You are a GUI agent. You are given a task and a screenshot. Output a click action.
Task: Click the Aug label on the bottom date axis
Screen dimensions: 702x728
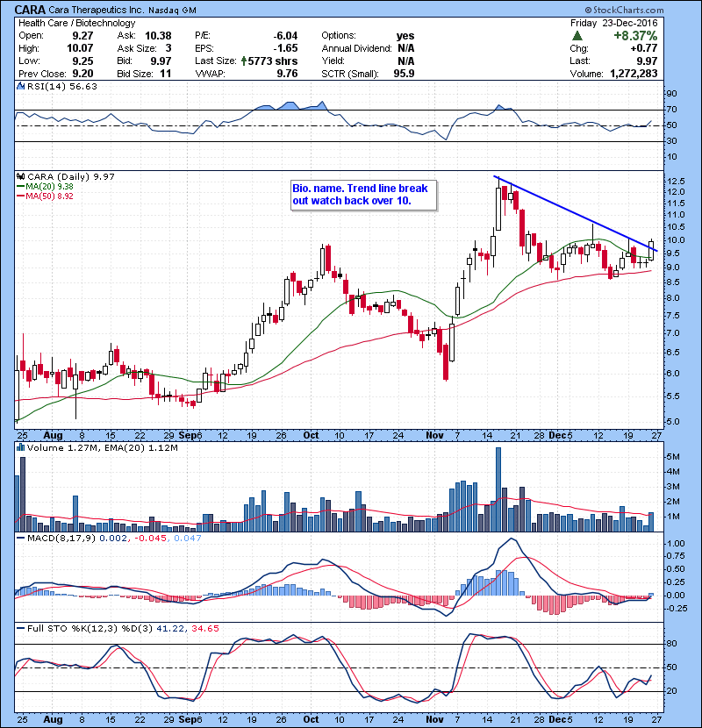point(53,719)
